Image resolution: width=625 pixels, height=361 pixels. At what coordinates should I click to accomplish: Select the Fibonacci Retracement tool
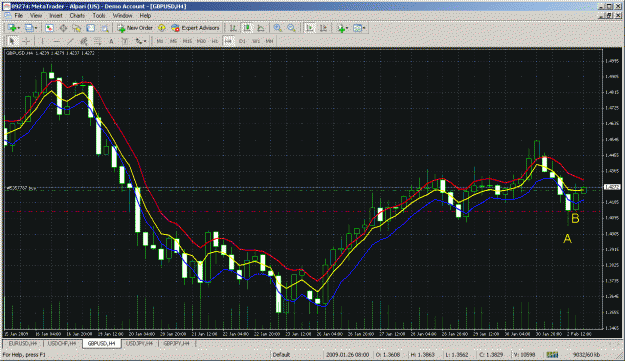click(x=97, y=41)
